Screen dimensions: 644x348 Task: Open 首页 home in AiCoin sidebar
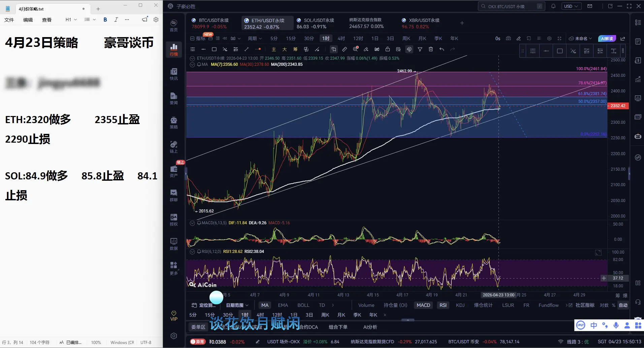coord(174,25)
